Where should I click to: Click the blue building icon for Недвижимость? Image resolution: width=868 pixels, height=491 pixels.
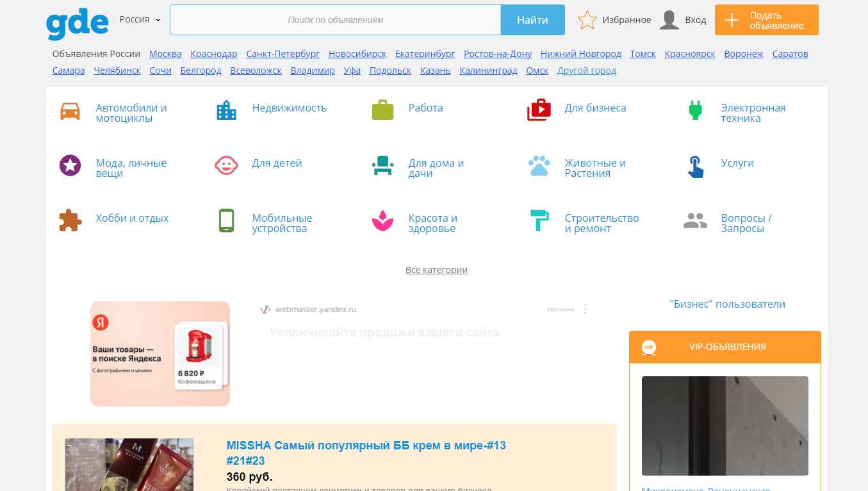(x=226, y=111)
